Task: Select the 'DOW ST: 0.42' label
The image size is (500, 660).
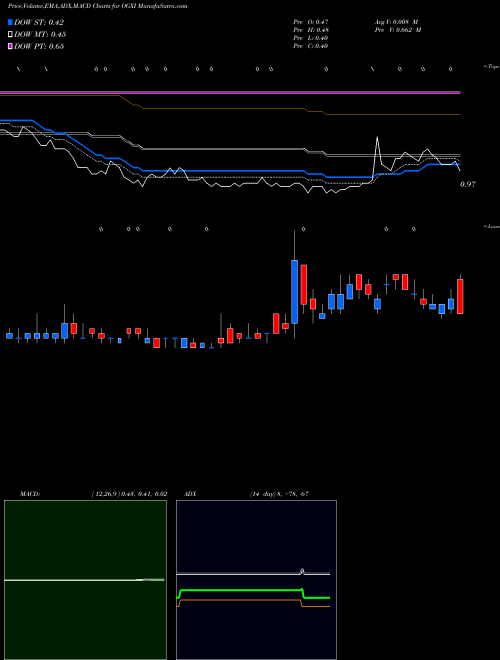Action: 39,22
